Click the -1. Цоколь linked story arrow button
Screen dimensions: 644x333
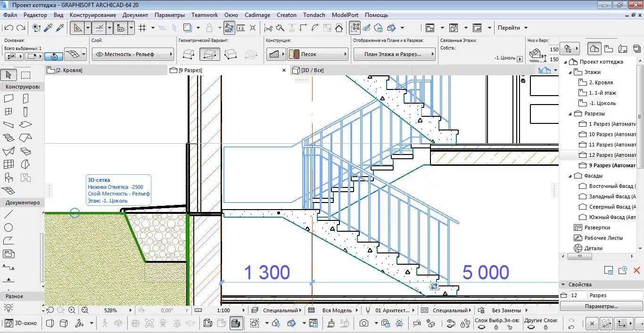click(x=520, y=59)
